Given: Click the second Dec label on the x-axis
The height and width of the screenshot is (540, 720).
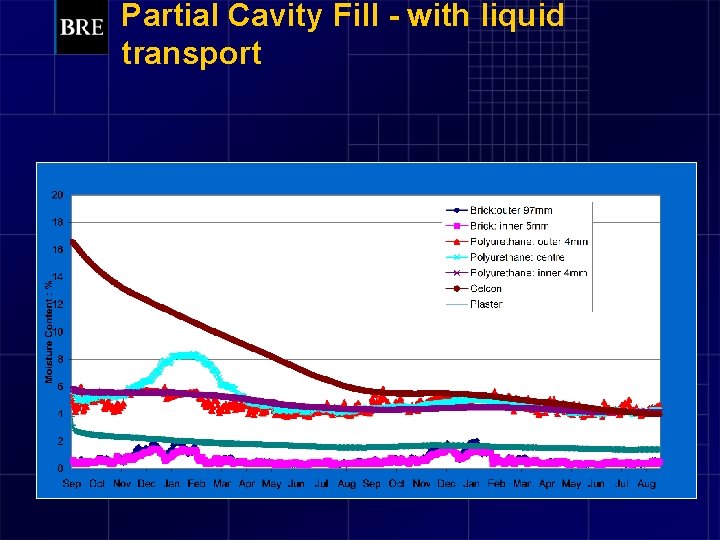Looking at the screenshot, I should click(x=446, y=484).
